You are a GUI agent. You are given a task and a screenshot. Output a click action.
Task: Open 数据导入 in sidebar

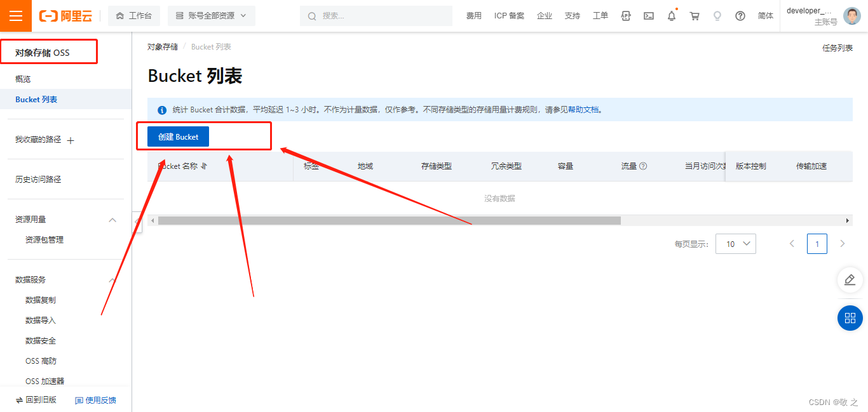(x=41, y=321)
